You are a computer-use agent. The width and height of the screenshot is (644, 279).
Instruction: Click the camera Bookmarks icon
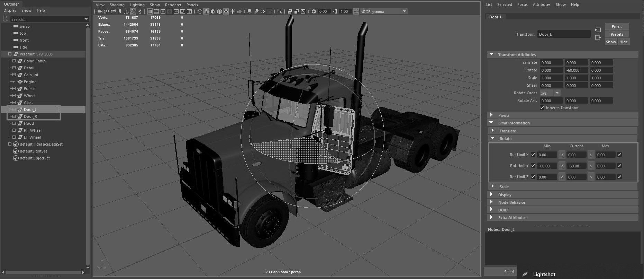(x=119, y=11)
